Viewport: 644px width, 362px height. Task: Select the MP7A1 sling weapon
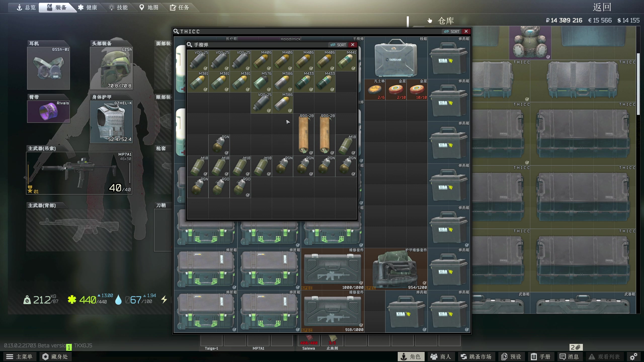(79, 173)
